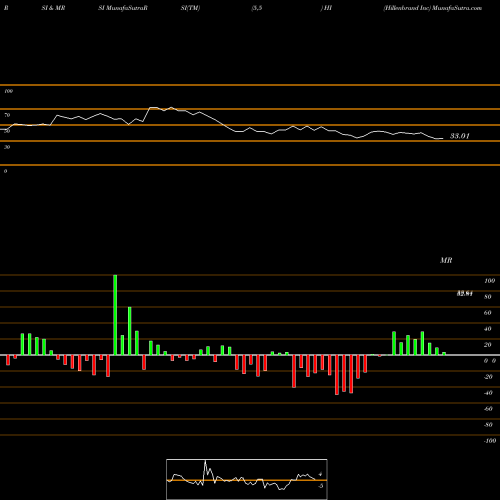Click the MR axis label 60
The width and height of the screenshot is (500, 500).
(x=488, y=313)
